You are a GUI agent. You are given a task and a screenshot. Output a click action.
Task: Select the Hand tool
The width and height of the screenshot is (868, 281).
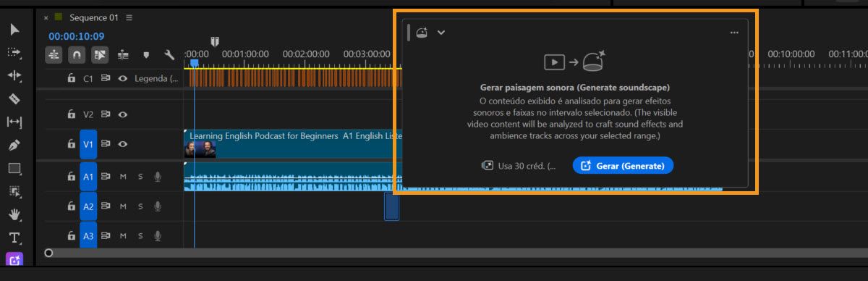click(14, 214)
